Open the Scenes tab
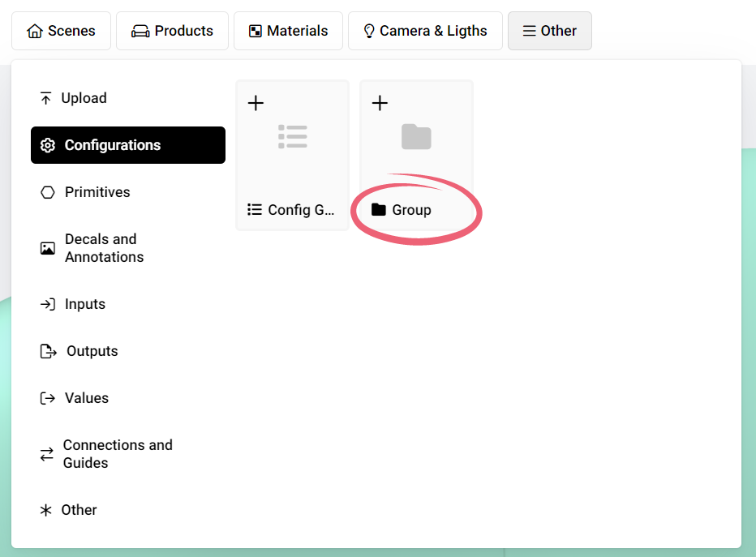The height and width of the screenshot is (557, 756). point(61,31)
